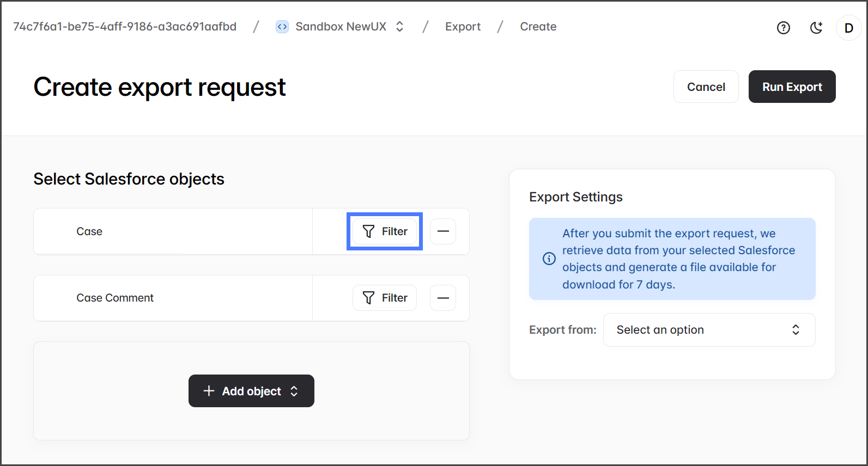Image resolution: width=868 pixels, height=466 pixels.
Task: Click the info icon in Export Settings
Action: [x=549, y=259]
